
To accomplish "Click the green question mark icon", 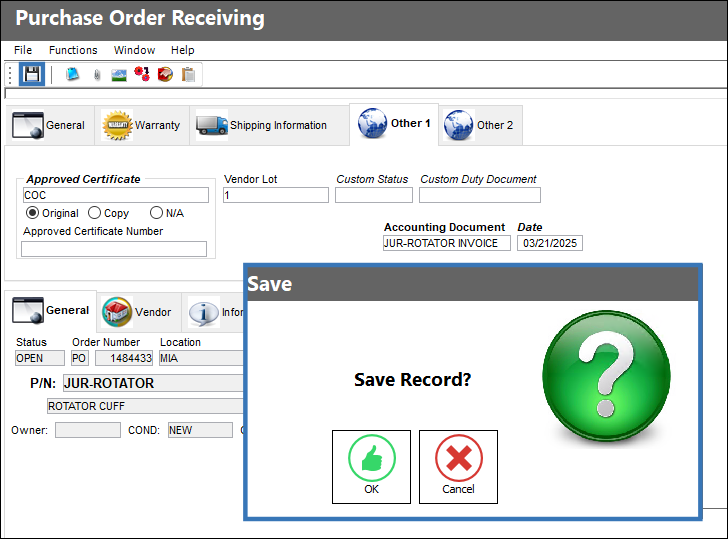I will 606,376.
